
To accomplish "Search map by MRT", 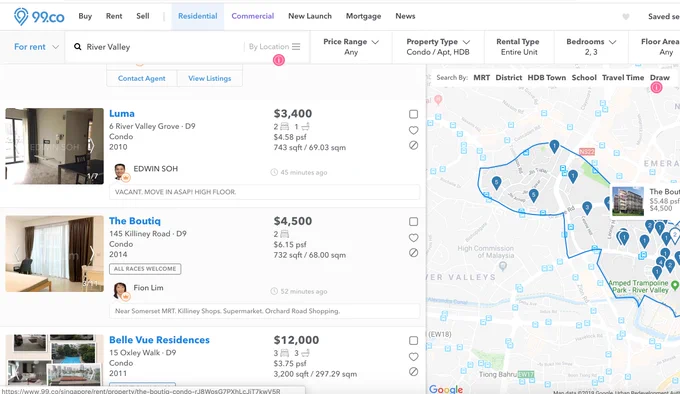I will pyautogui.click(x=481, y=78).
